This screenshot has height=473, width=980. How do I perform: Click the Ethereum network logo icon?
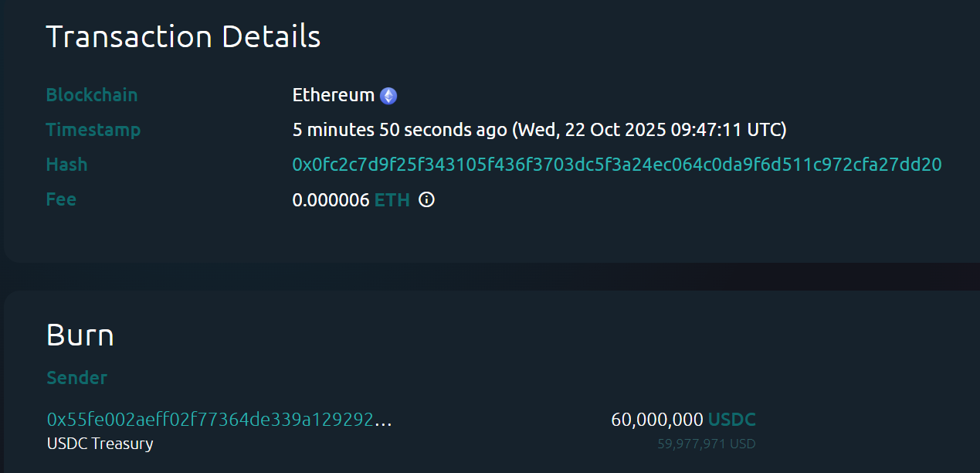pyautogui.click(x=388, y=95)
